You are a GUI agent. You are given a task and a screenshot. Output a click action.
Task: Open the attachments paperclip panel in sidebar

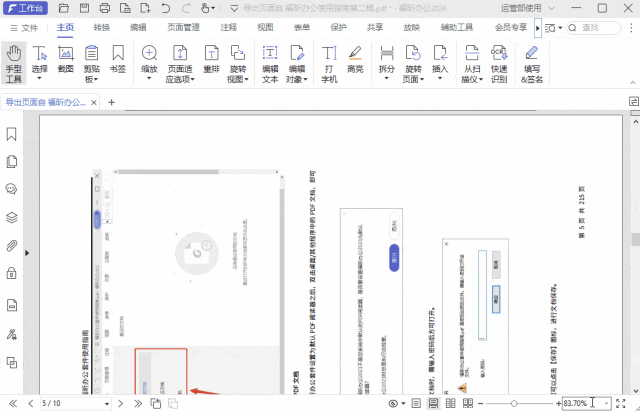click(13, 244)
